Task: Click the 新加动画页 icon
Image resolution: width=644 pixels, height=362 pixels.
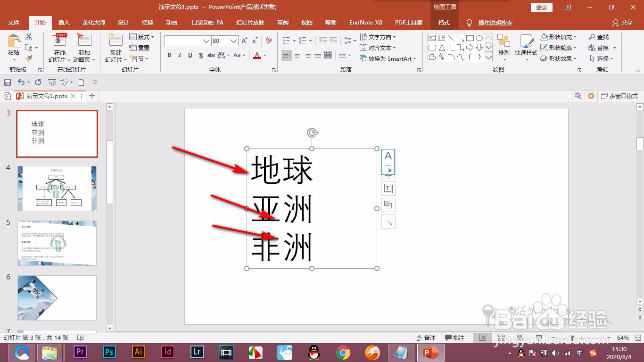Action: (x=84, y=41)
